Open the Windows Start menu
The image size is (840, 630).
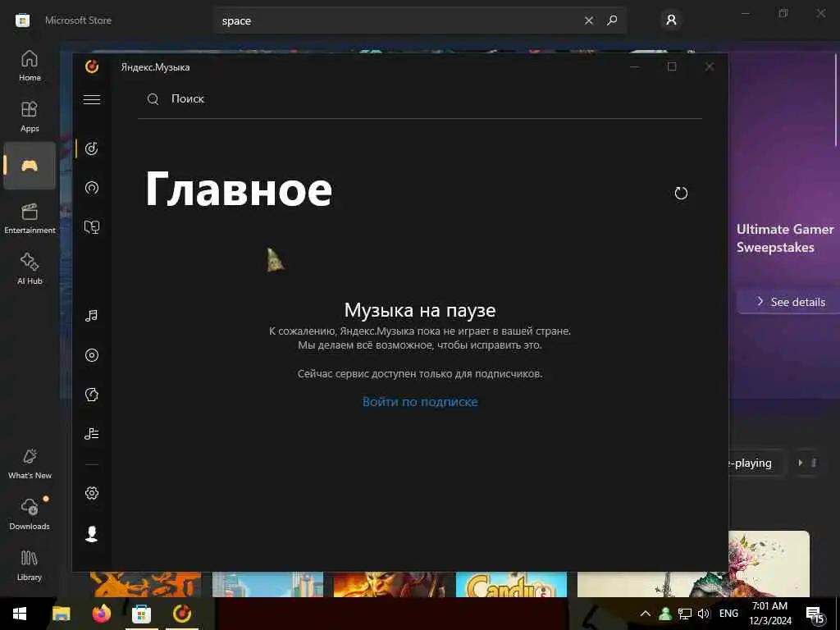point(20,614)
